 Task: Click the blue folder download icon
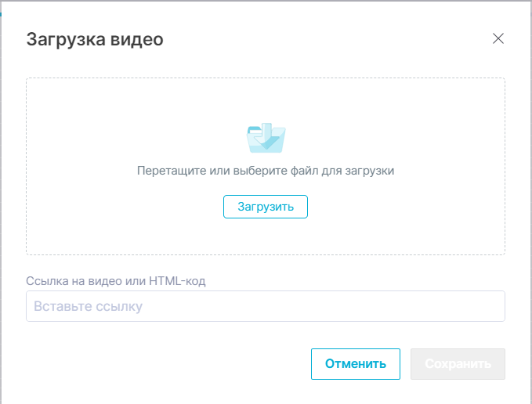point(266,138)
